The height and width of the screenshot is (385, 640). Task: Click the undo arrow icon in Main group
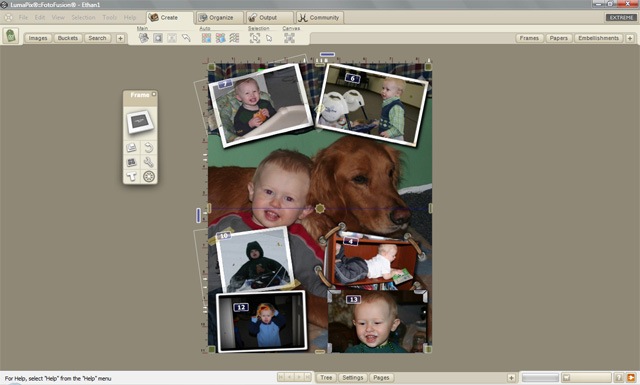click(186, 38)
